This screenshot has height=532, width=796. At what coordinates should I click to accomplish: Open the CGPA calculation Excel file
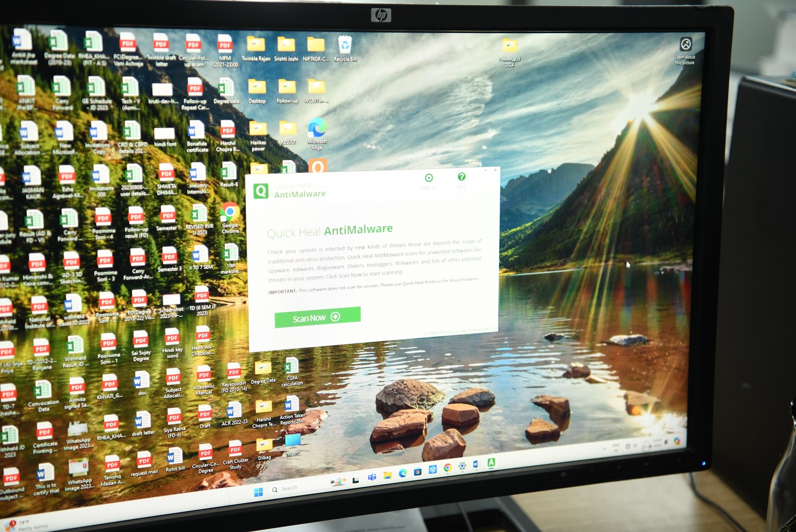point(291,366)
